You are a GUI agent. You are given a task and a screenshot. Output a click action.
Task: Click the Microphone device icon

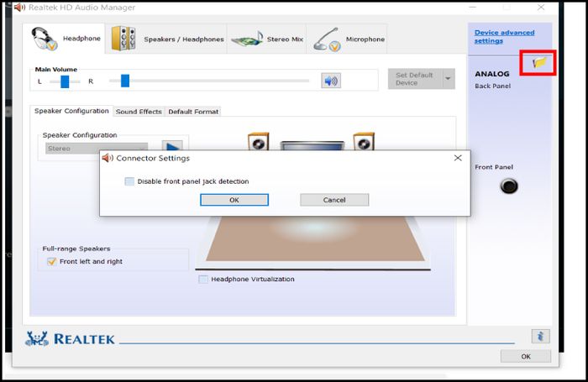(327, 39)
